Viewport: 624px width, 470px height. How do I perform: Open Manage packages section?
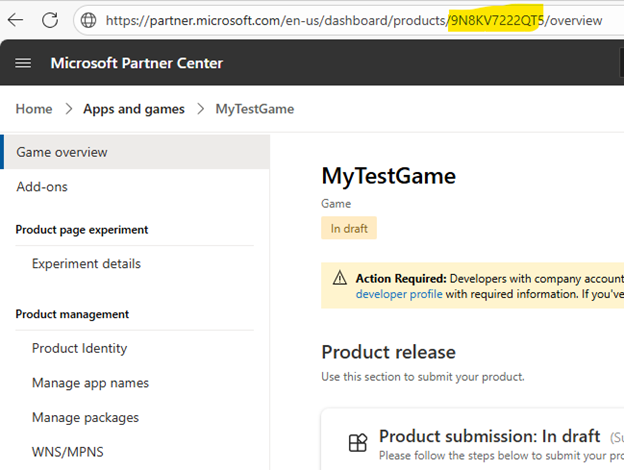pos(85,417)
